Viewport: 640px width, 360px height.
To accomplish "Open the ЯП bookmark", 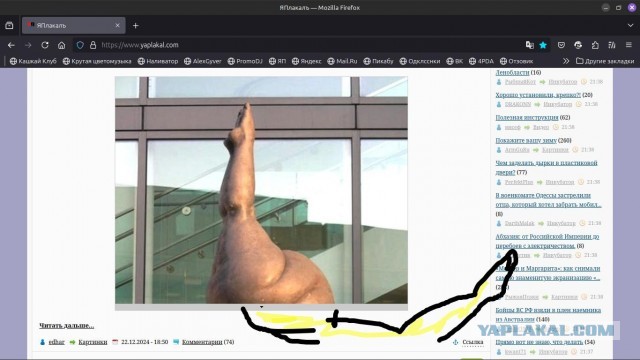I will 278,61.
